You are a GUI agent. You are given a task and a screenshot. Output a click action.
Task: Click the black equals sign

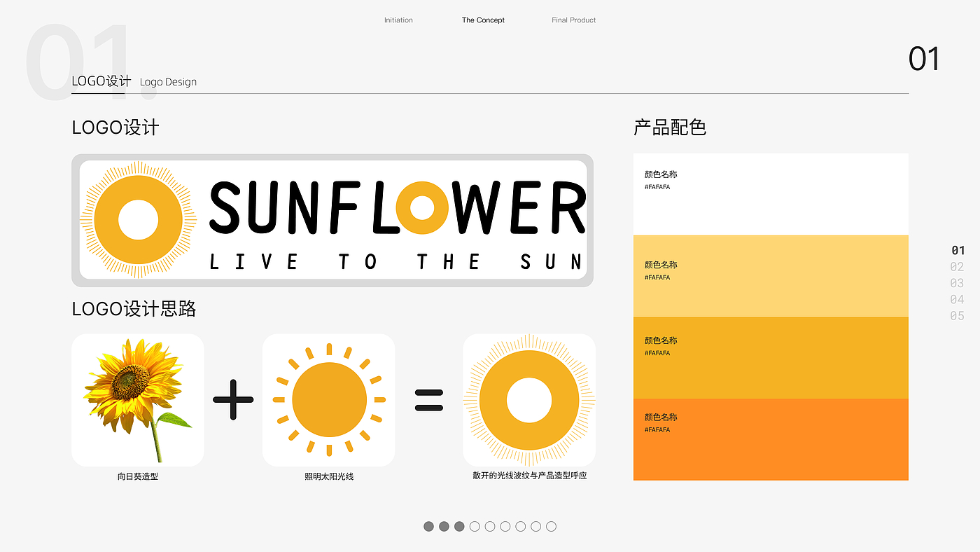point(429,399)
